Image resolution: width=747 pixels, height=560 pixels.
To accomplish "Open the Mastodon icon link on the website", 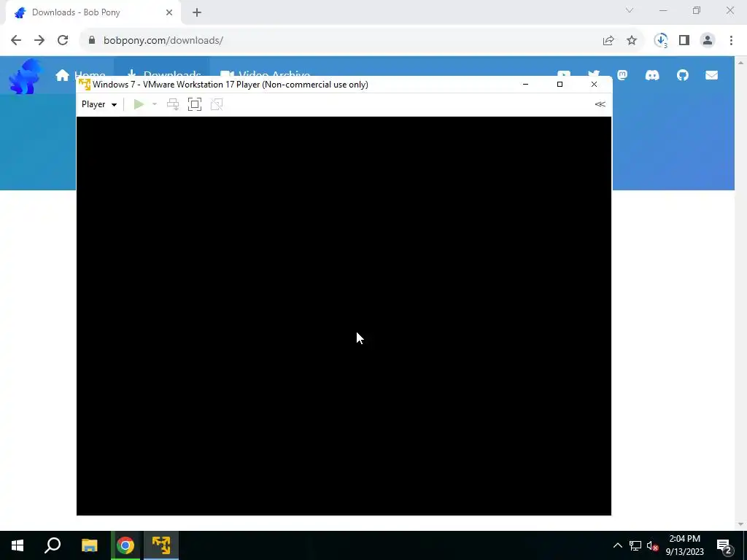I will tap(623, 75).
